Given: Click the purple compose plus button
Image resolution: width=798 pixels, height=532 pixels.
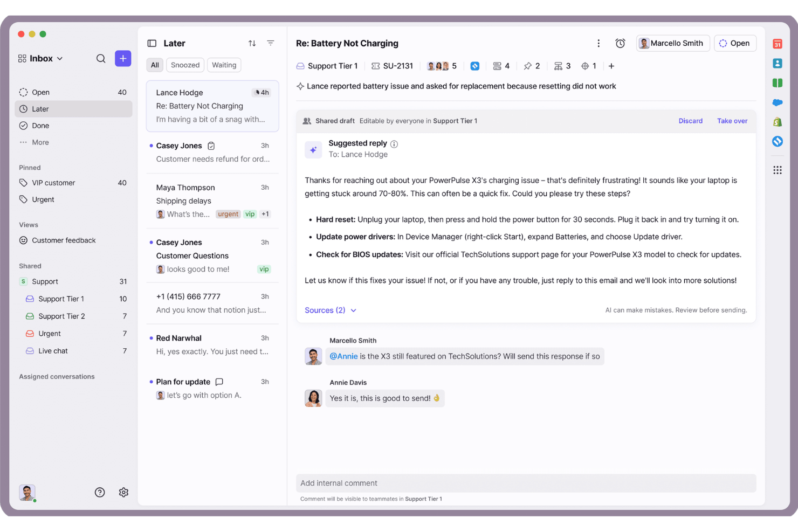Looking at the screenshot, I should coord(123,58).
